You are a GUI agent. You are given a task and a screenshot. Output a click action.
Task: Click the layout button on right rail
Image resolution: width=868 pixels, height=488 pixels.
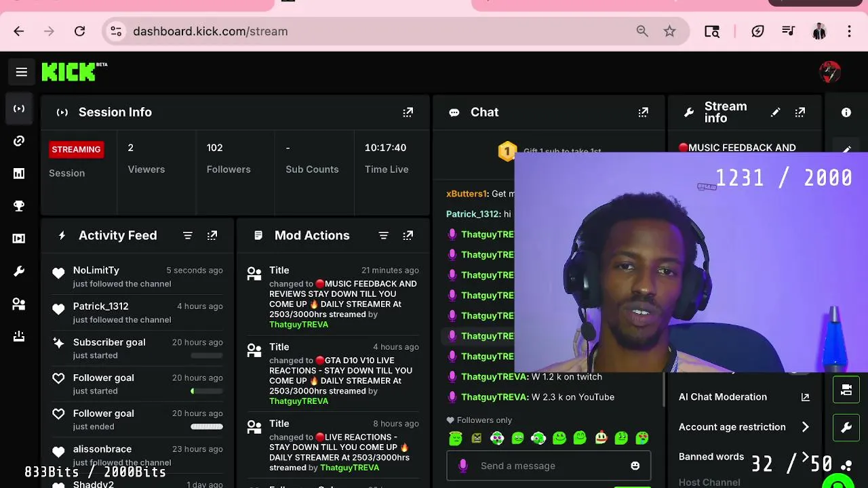(x=846, y=390)
